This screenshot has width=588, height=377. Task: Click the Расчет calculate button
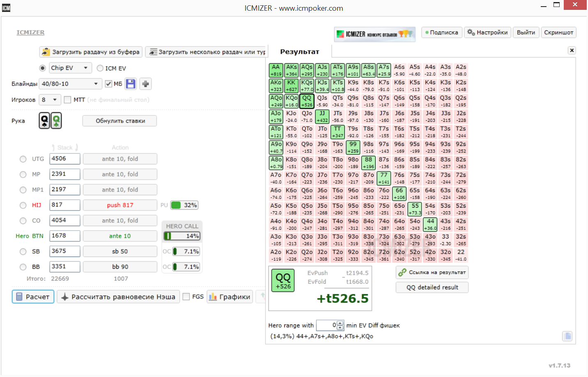pos(33,297)
